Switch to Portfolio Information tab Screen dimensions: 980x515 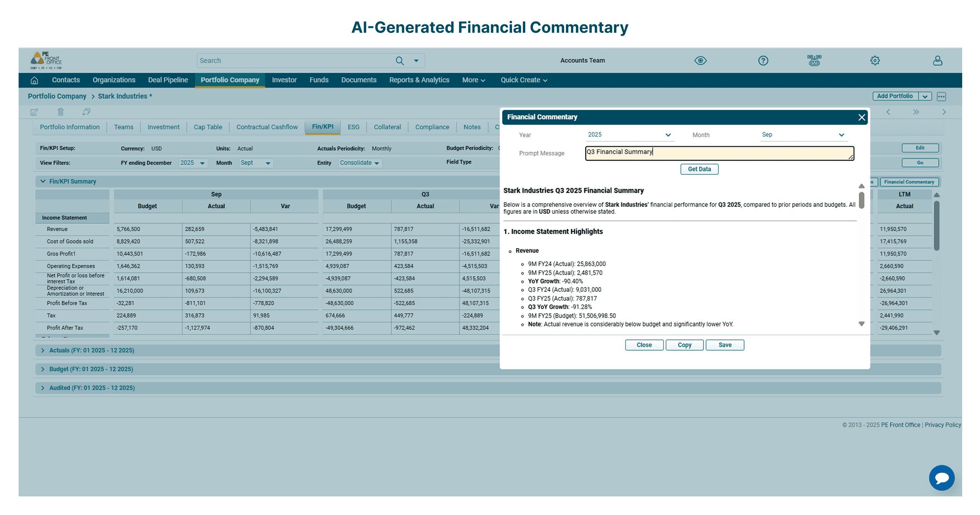(x=70, y=127)
